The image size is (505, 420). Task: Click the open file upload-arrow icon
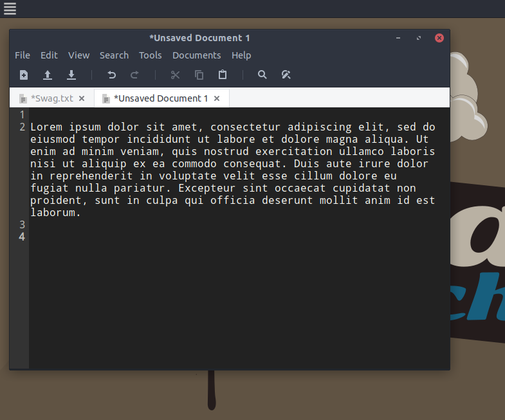[x=48, y=75]
